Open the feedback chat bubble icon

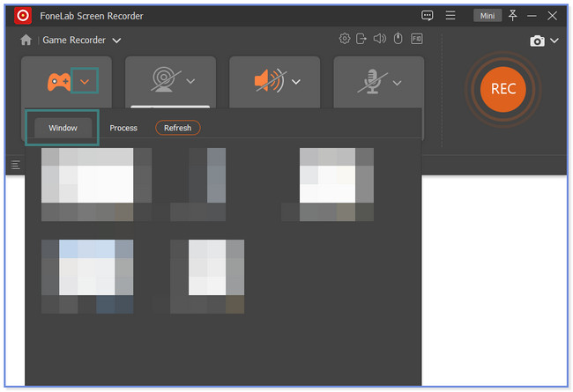click(x=427, y=15)
